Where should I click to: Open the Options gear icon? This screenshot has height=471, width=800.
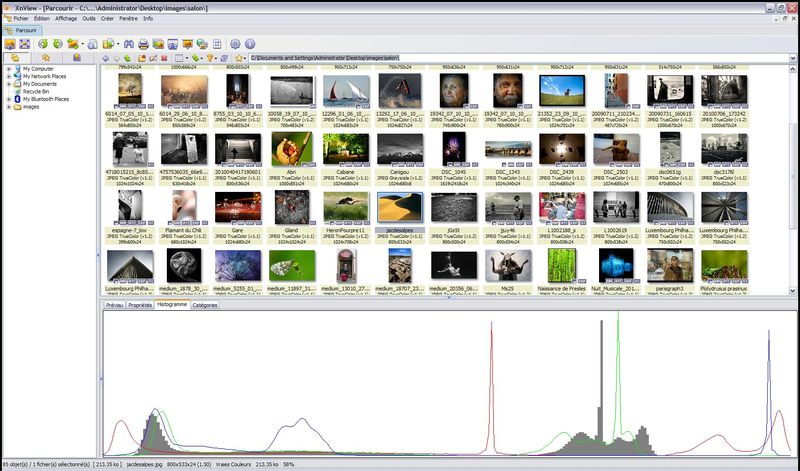point(235,44)
